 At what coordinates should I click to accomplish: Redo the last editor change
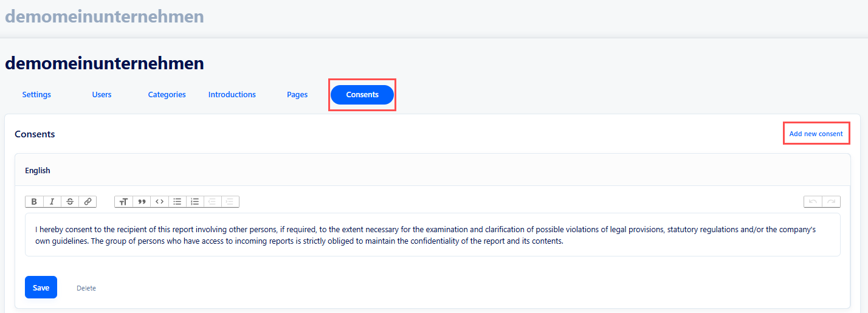pyautogui.click(x=831, y=202)
